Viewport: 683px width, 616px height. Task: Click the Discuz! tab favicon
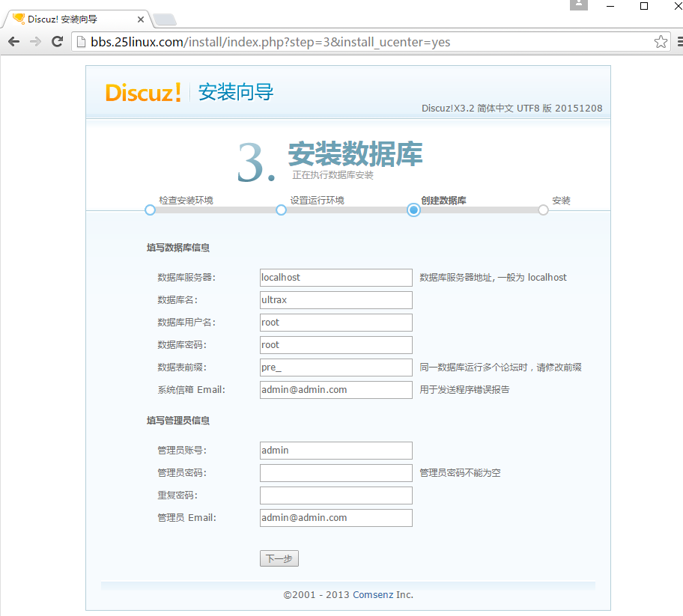19,19
